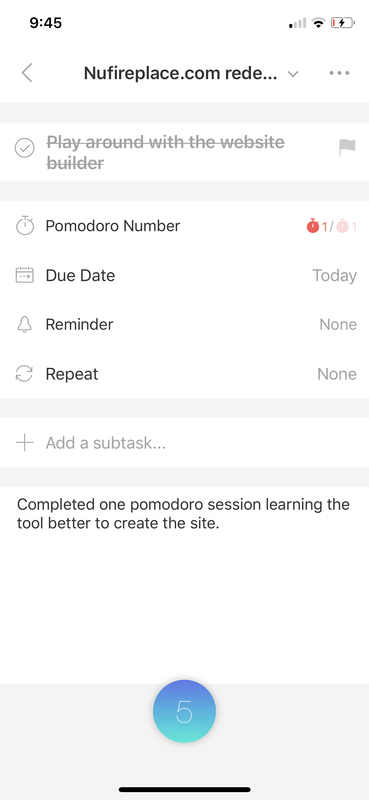Open the Pomodoro Number row
The width and height of the screenshot is (369, 800).
184,226
